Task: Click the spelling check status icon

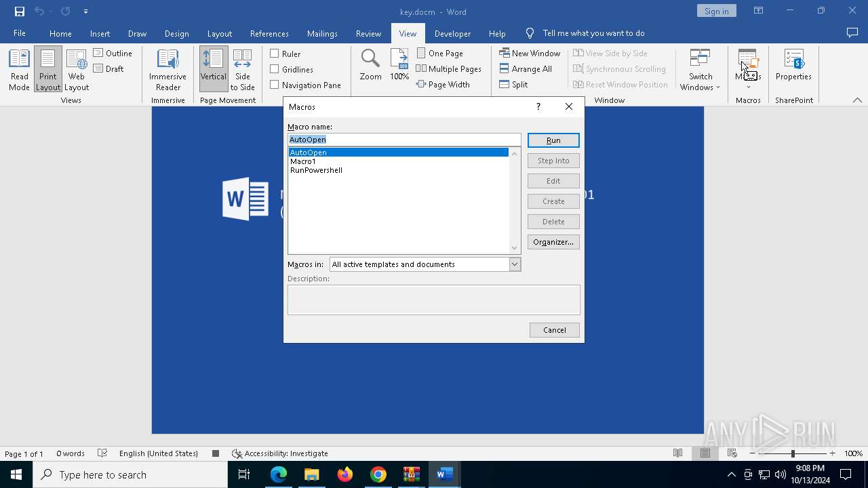Action: tap(102, 453)
